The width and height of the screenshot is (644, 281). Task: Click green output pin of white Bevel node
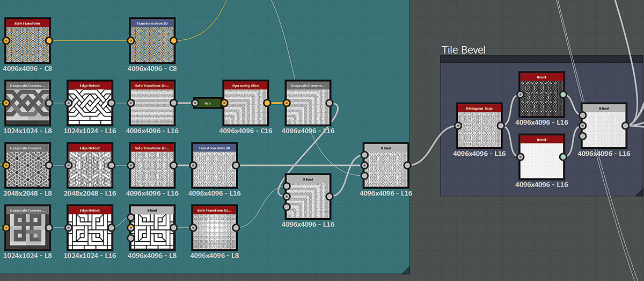[x=563, y=157]
